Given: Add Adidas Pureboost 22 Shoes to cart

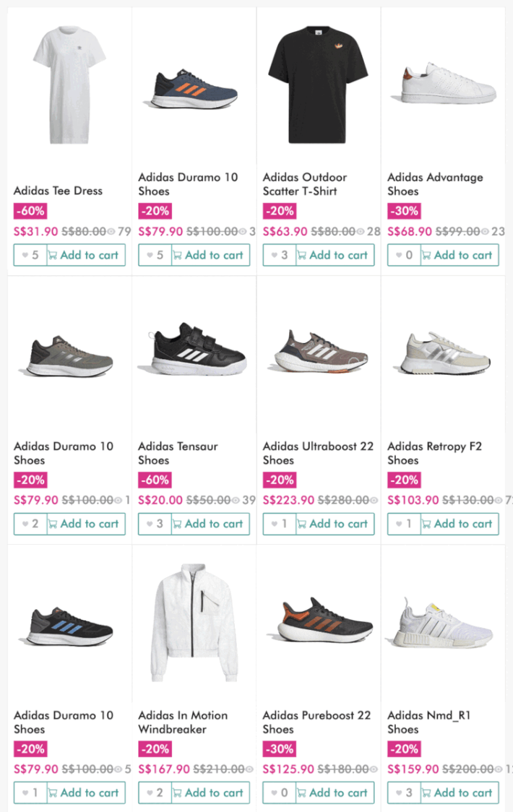Looking at the screenshot, I should (x=335, y=792).
